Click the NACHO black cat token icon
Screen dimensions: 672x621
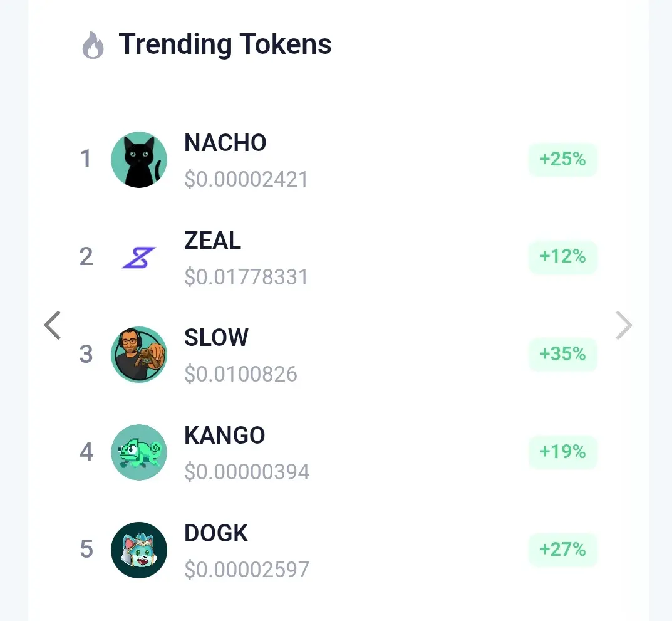[138, 160]
